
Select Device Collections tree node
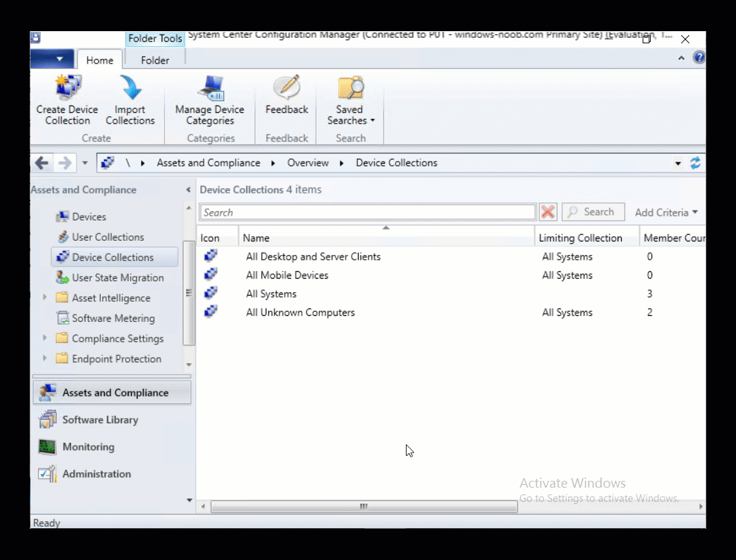(x=114, y=257)
